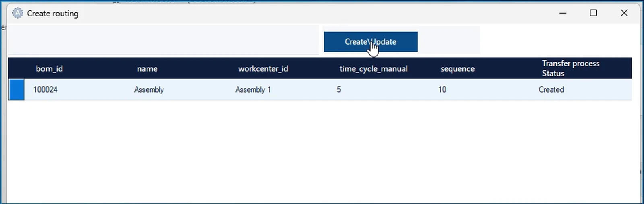Click the Create routing window icon

17,13
